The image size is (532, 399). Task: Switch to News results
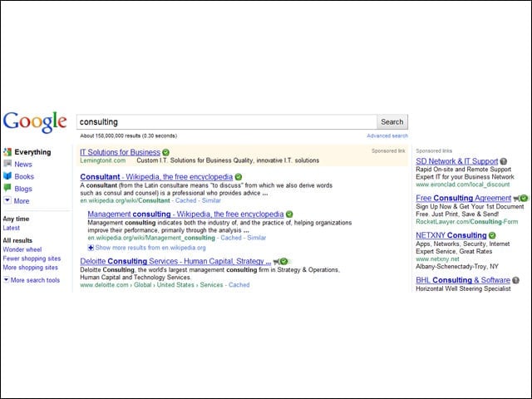point(23,165)
